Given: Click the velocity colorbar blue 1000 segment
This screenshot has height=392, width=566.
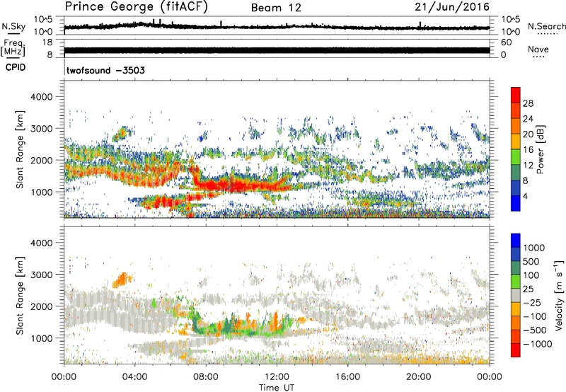Looking at the screenshot, I should click(516, 241).
